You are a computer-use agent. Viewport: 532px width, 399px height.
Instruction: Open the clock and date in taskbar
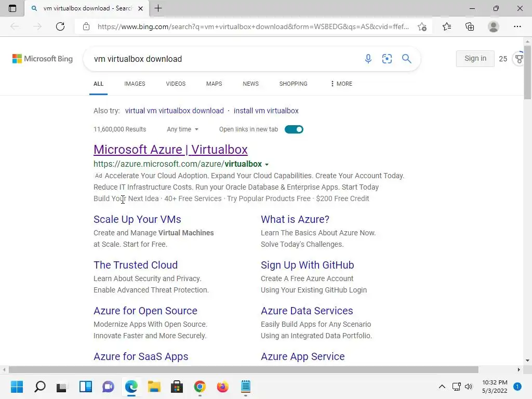pyautogui.click(x=495, y=387)
